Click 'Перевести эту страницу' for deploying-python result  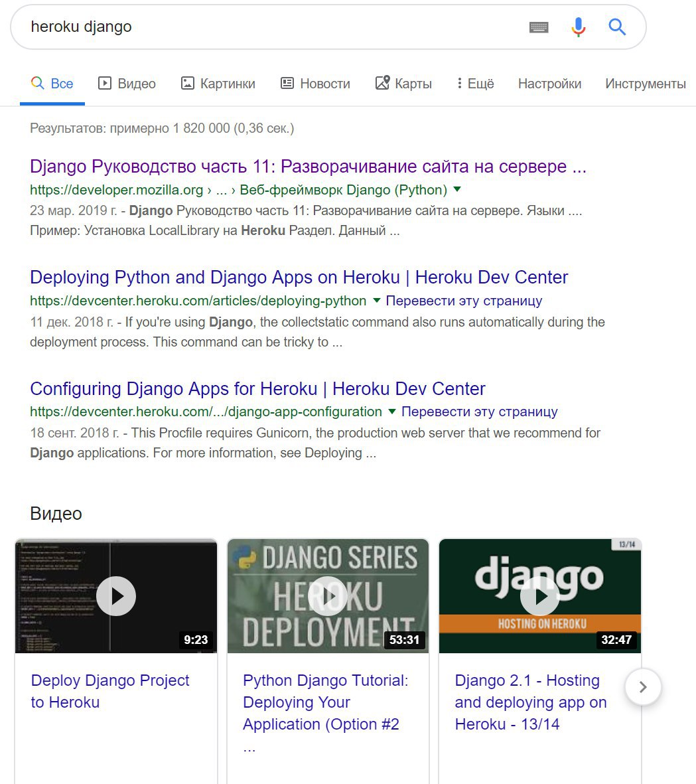[x=464, y=301]
